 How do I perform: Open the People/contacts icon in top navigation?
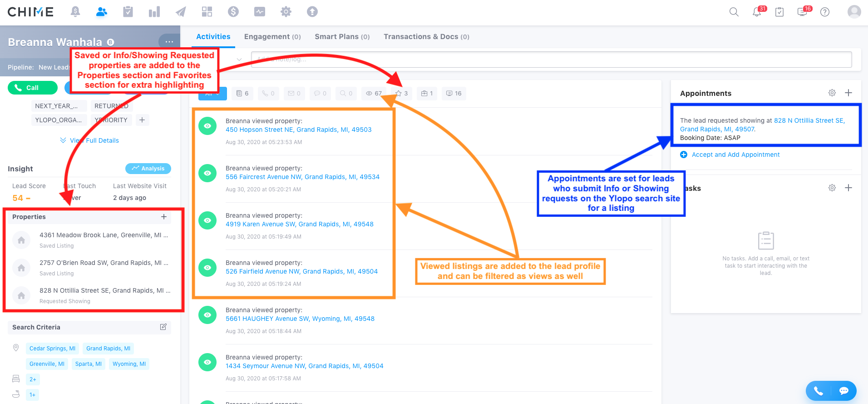102,12
